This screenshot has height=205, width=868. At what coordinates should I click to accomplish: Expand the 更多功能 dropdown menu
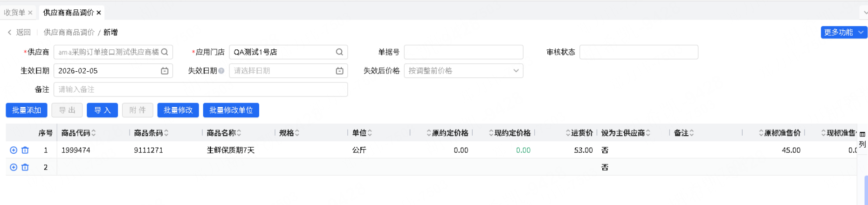(x=861, y=32)
